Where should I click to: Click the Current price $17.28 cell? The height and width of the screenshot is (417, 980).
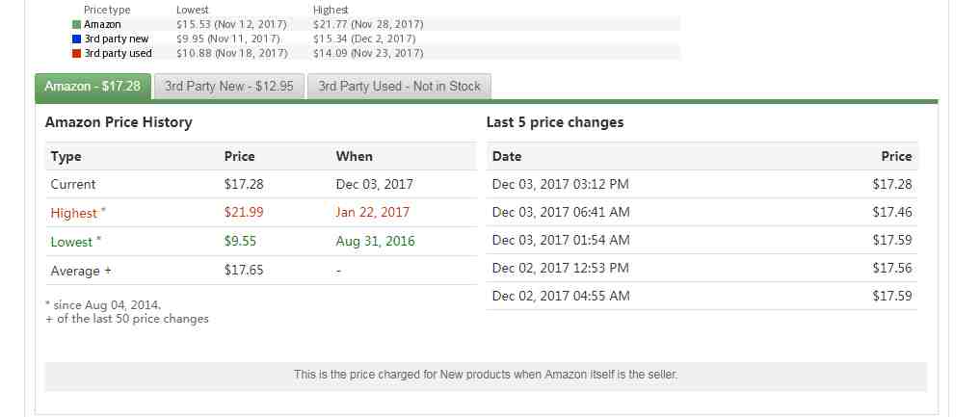(244, 184)
